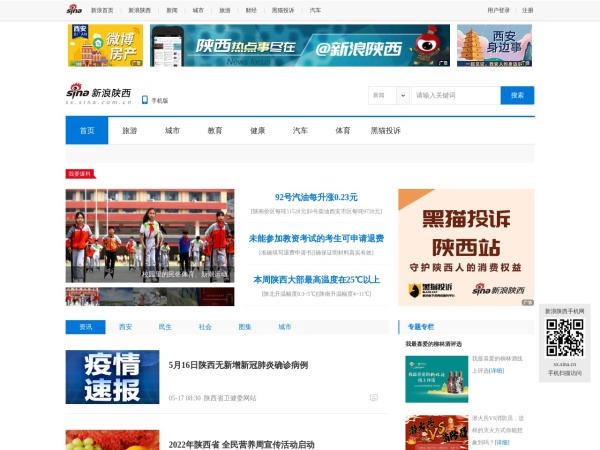Go to 新浪首页 in top bar
Screen dimensions: 600x450
pos(102,10)
